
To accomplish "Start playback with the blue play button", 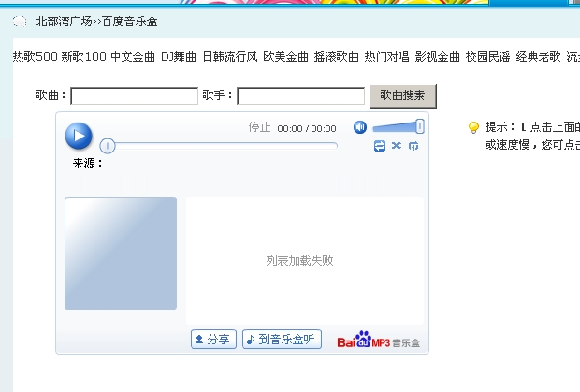I will (x=79, y=136).
